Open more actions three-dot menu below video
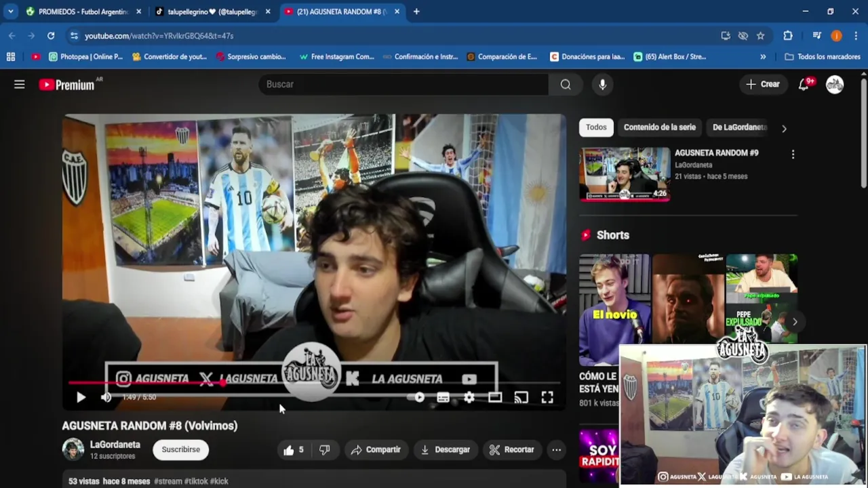The height and width of the screenshot is (488, 868). [556, 449]
